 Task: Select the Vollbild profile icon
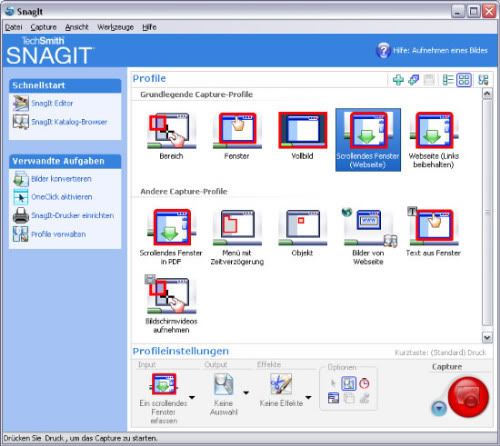[303, 130]
